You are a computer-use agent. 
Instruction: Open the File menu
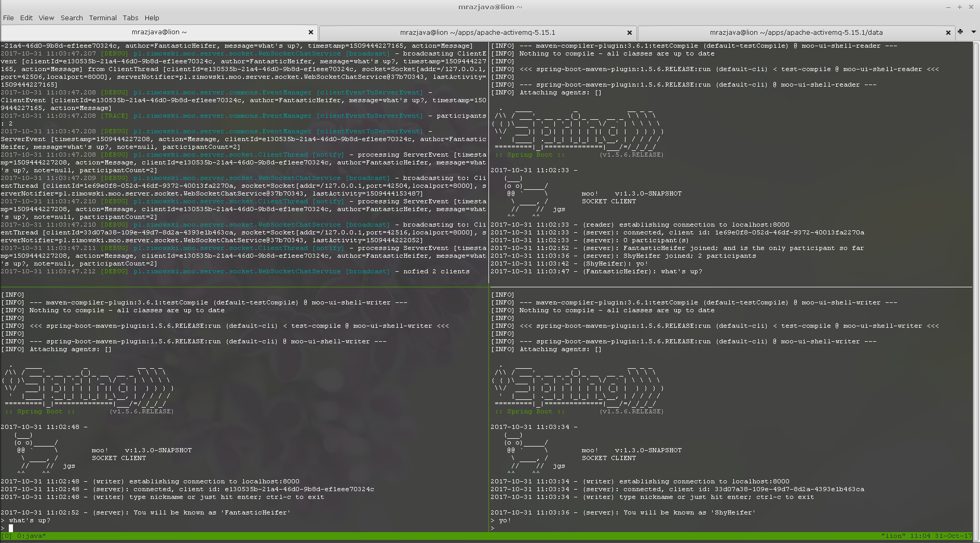coord(8,18)
